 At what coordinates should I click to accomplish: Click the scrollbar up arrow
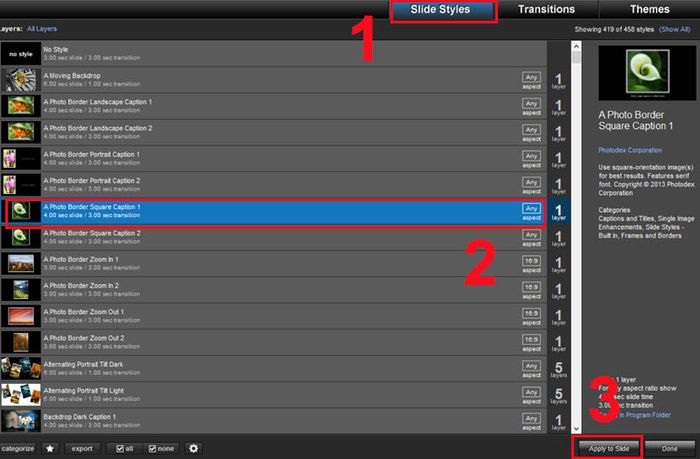576,46
